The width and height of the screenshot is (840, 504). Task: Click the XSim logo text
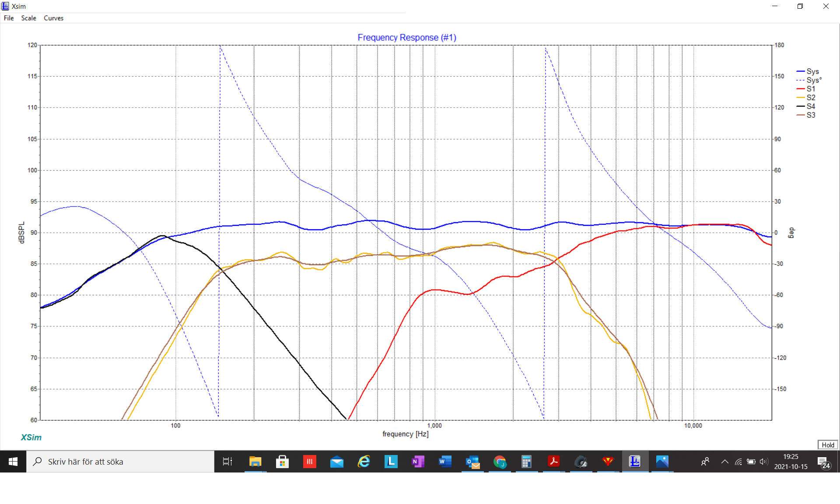[31, 437]
